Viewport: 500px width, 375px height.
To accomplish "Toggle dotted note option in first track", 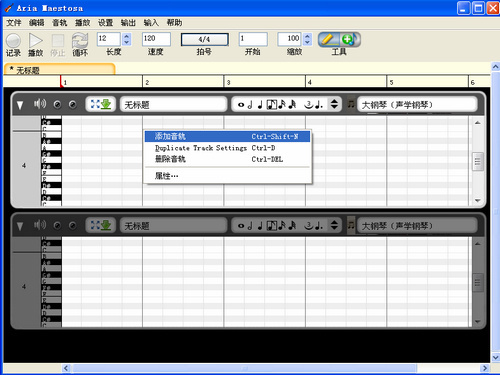I will point(319,105).
